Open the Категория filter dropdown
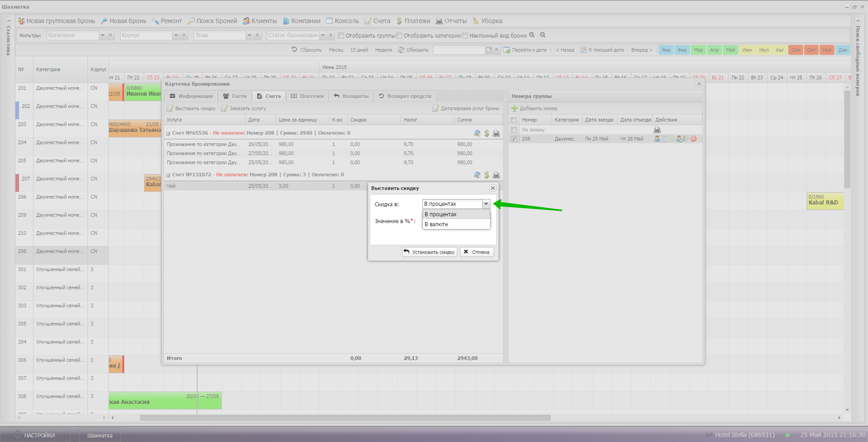The width and height of the screenshot is (868, 442). 102,35
